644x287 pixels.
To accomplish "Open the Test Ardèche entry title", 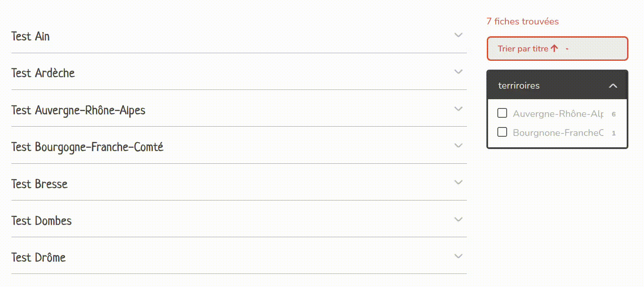I will (43, 73).
